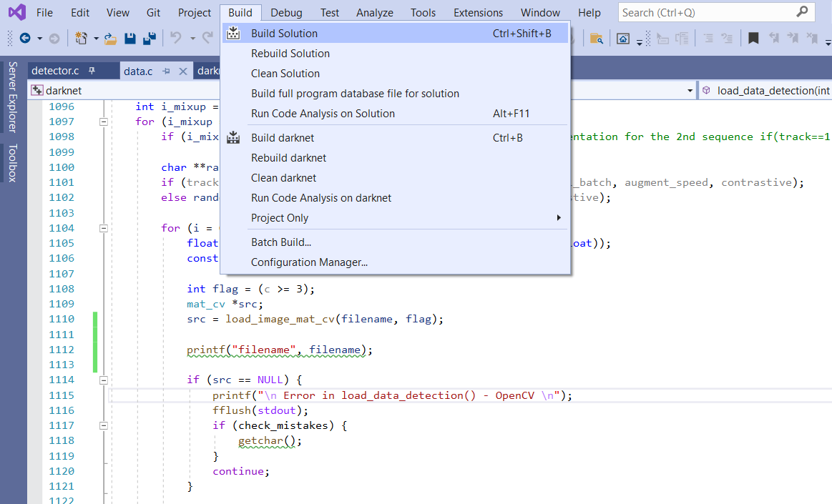The height and width of the screenshot is (504, 832).
Task: Click the load_data_detection member combo box
Action: [x=765, y=91]
